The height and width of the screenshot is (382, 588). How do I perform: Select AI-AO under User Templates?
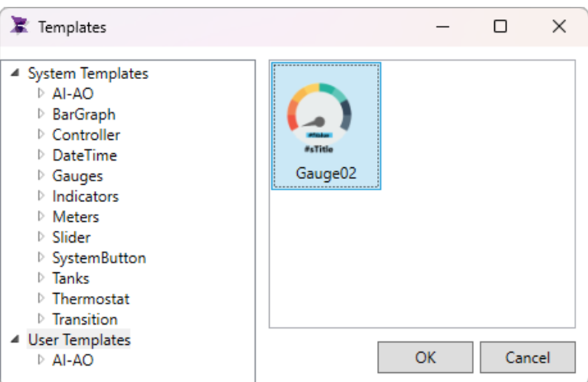pos(73,360)
